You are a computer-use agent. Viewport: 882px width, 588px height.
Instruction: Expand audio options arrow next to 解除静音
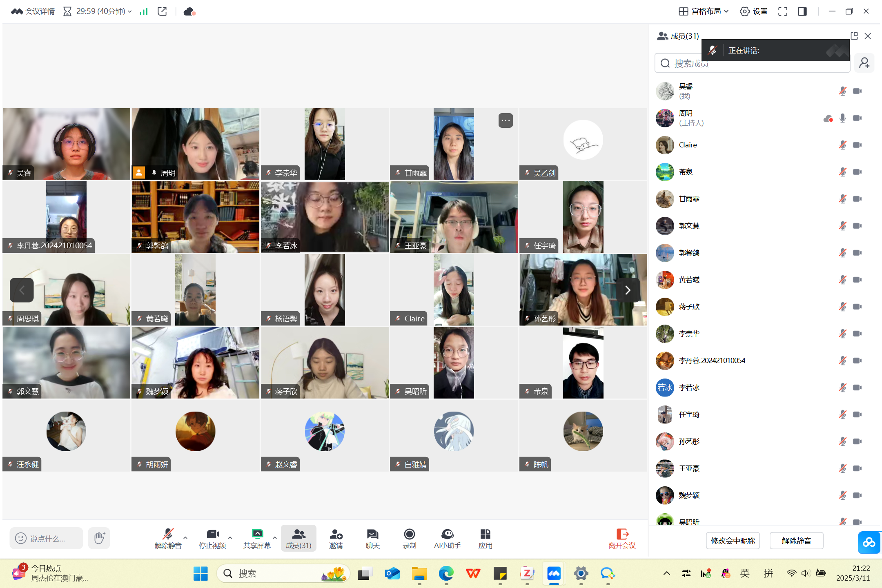click(x=185, y=537)
